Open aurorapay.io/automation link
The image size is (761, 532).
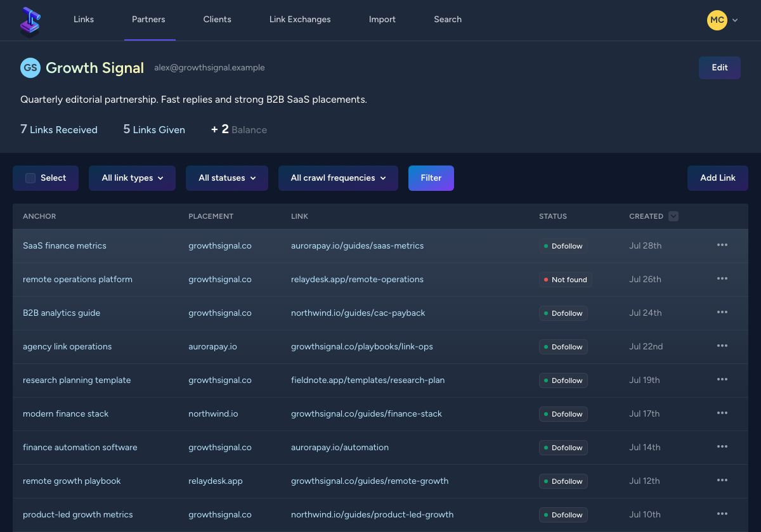click(340, 447)
